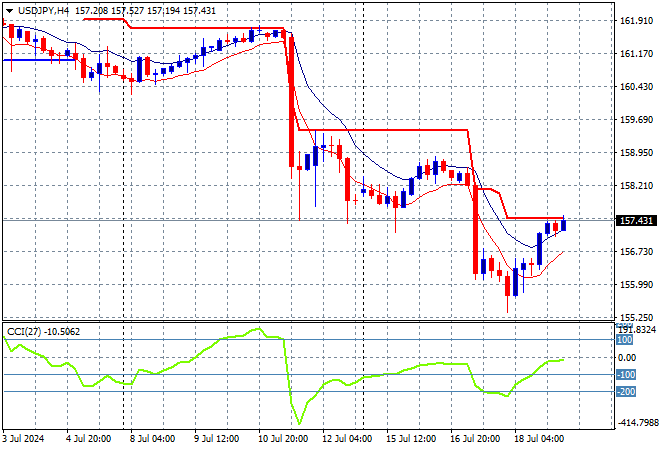Select the 161.910 price scale value

point(636,21)
